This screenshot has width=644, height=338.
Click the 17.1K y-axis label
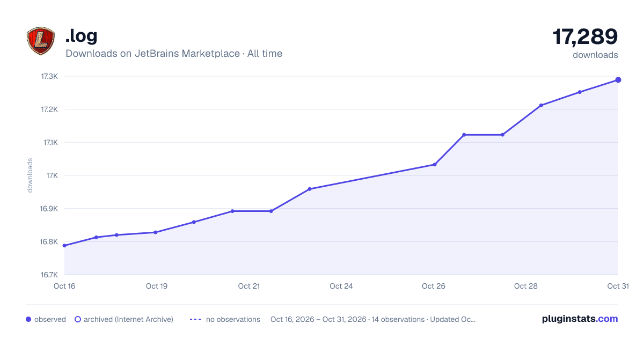click(49, 143)
